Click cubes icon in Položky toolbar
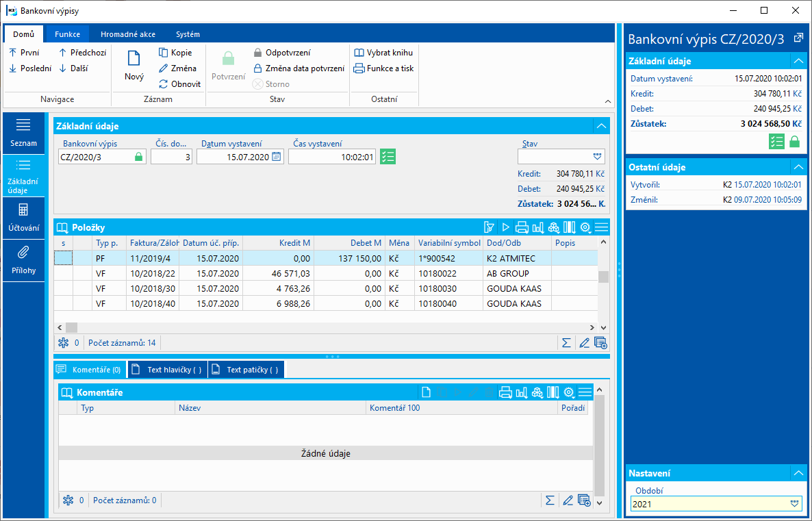This screenshot has width=812, height=521. pyautogui.click(x=554, y=227)
